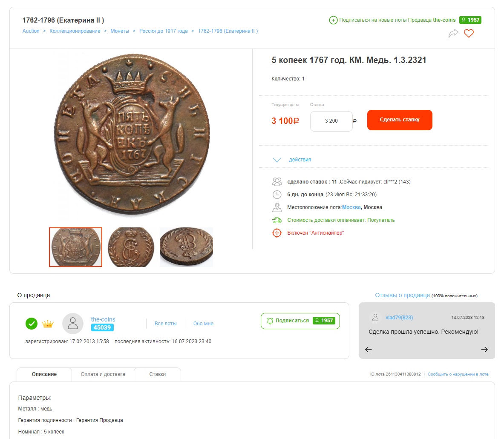
Task: Open the Ставки tab
Action: click(x=158, y=374)
